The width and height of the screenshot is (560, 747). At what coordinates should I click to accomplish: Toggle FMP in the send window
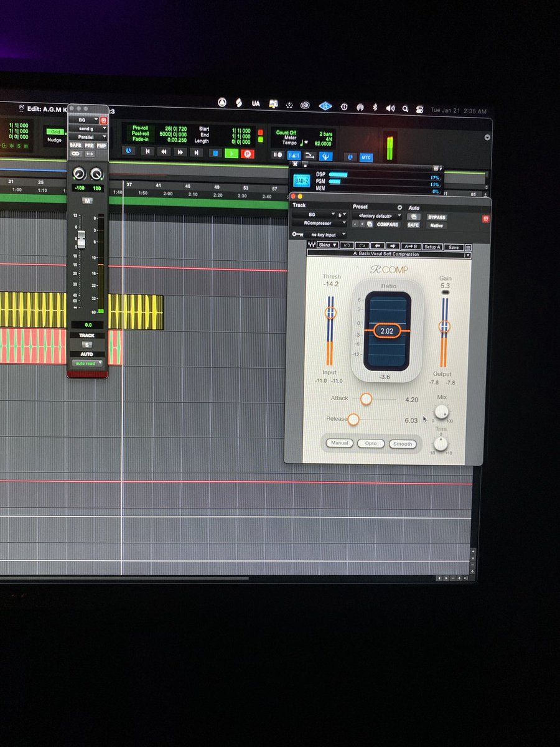pos(101,145)
